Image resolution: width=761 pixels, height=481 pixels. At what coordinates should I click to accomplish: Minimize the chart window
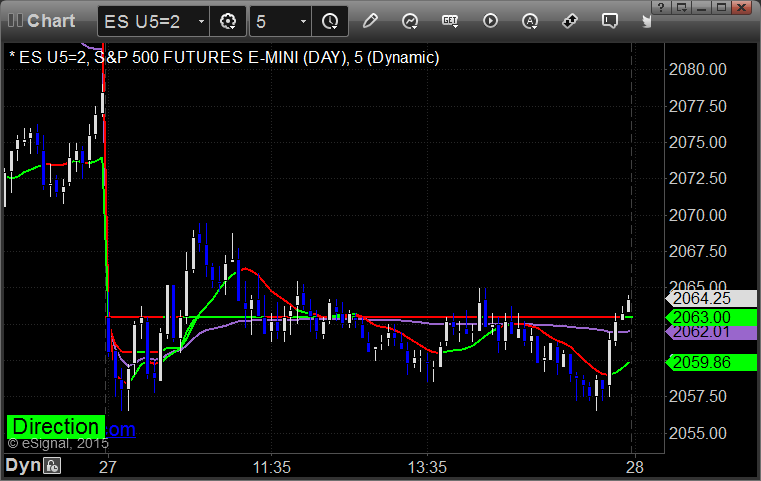coord(701,7)
